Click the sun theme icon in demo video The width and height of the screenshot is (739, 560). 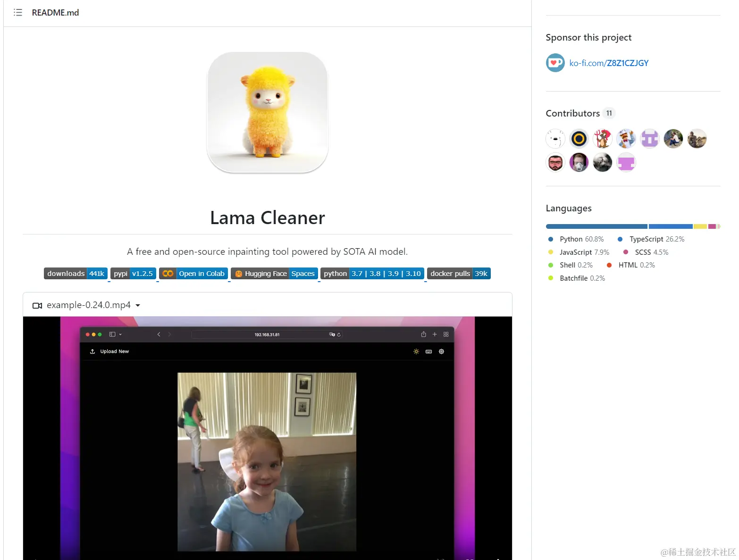[x=416, y=351]
